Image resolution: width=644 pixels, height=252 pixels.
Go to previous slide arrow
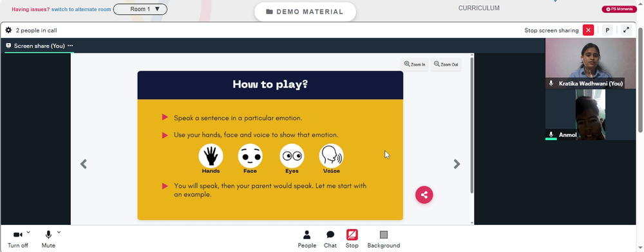[83, 164]
